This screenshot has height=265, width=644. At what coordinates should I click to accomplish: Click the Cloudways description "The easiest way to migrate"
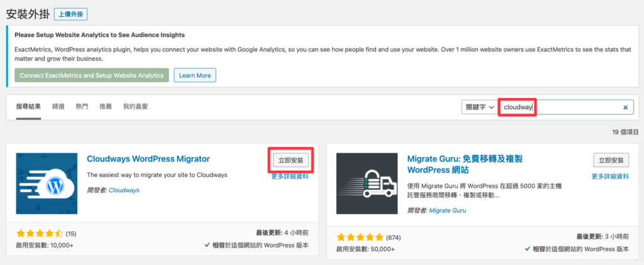point(157,175)
